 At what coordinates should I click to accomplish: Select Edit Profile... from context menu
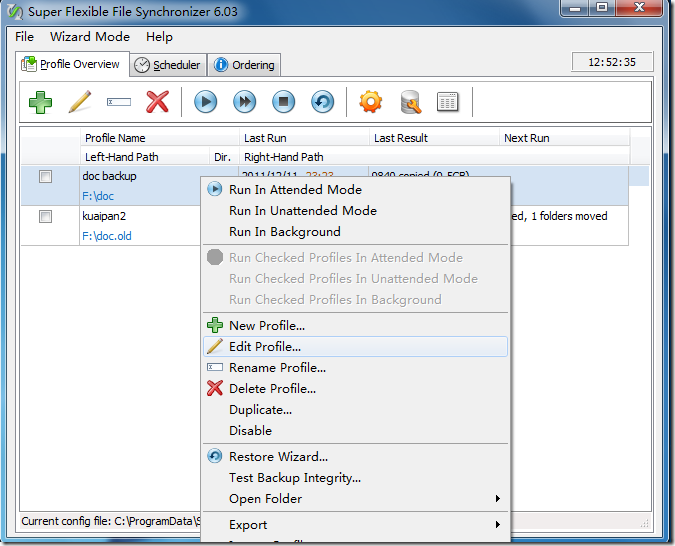(x=356, y=347)
